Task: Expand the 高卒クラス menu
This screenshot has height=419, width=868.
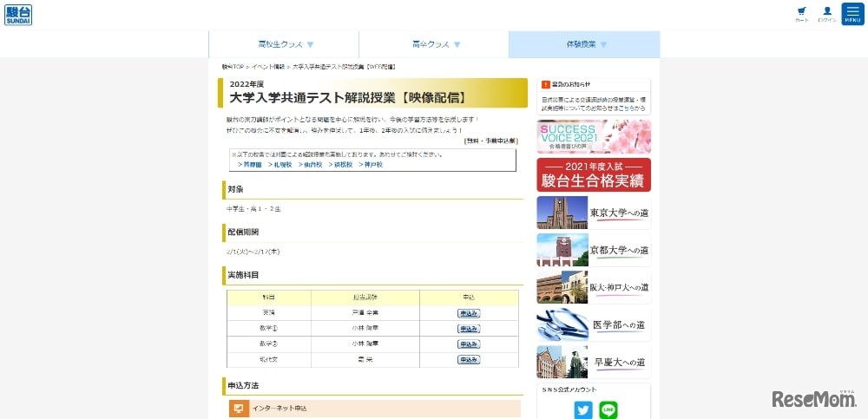Action: tap(434, 44)
